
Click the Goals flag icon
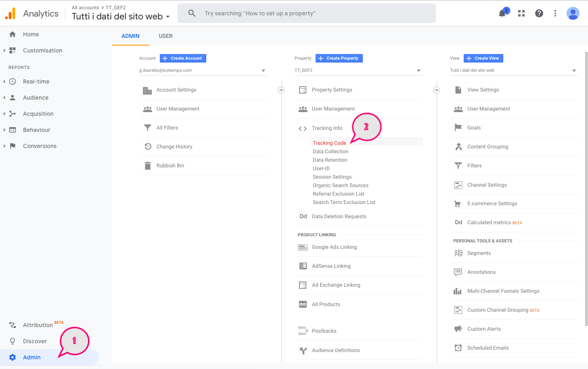pos(458,128)
